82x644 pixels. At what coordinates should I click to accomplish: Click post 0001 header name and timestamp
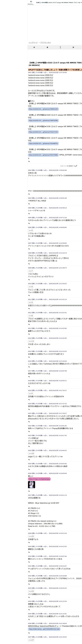(47, 72)
